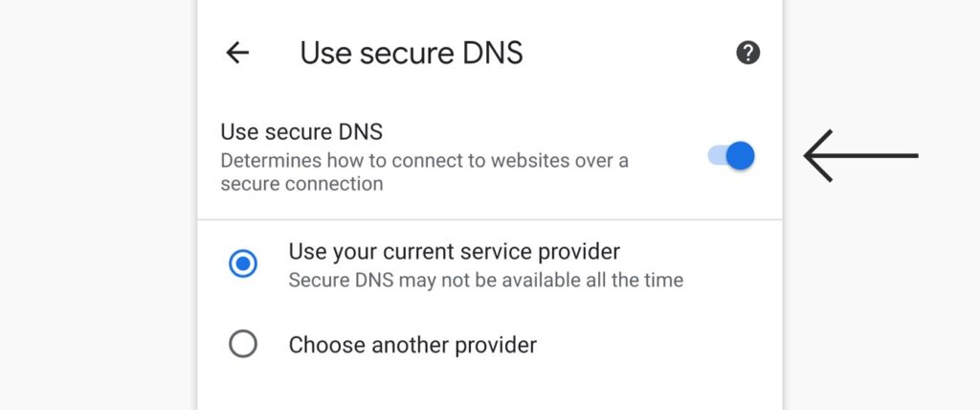The image size is (980, 410).
Task: Turn off the Use secure DNS switch
Action: click(x=730, y=155)
